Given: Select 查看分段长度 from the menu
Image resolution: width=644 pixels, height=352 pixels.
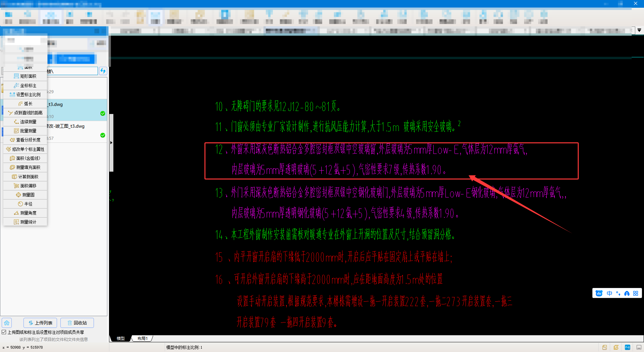Looking at the screenshot, I should click(x=25, y=140).
